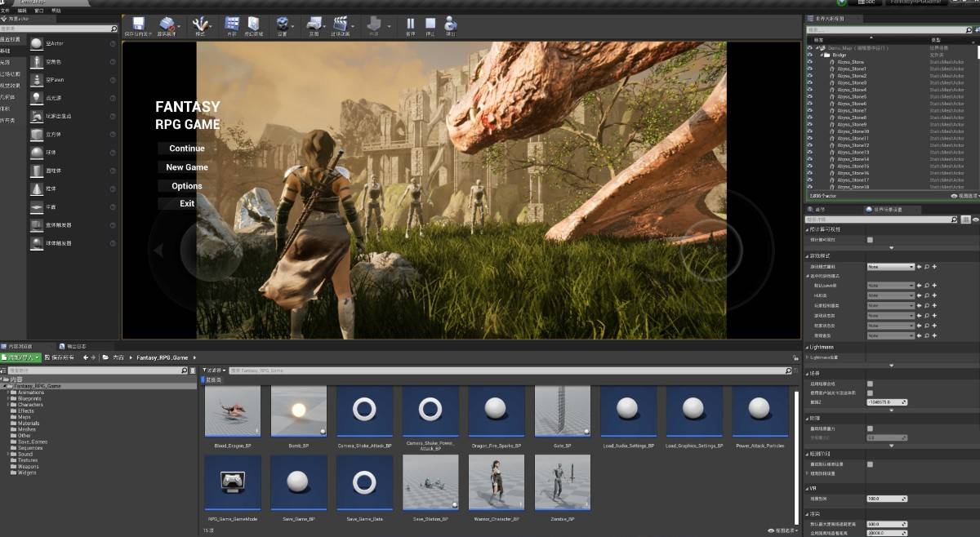Open the Source Control toolbar icon

click(169, 24)
